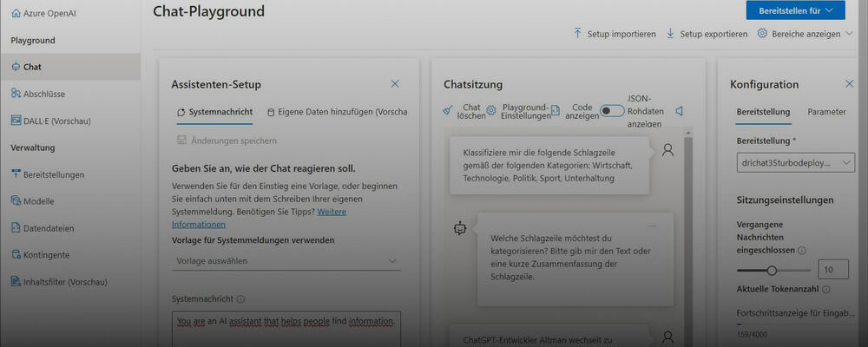868x347 pixels.
Task: Expand the Bereiche anzeigen menu
Action: (806, 34)
